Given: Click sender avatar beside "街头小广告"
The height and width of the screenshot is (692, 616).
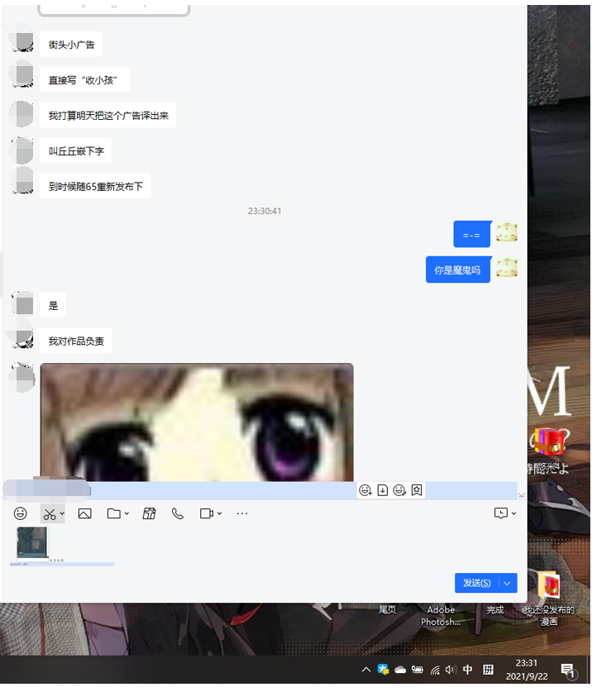Looking at the screenshot, I should pyautogui.click(x=22, y=41).
